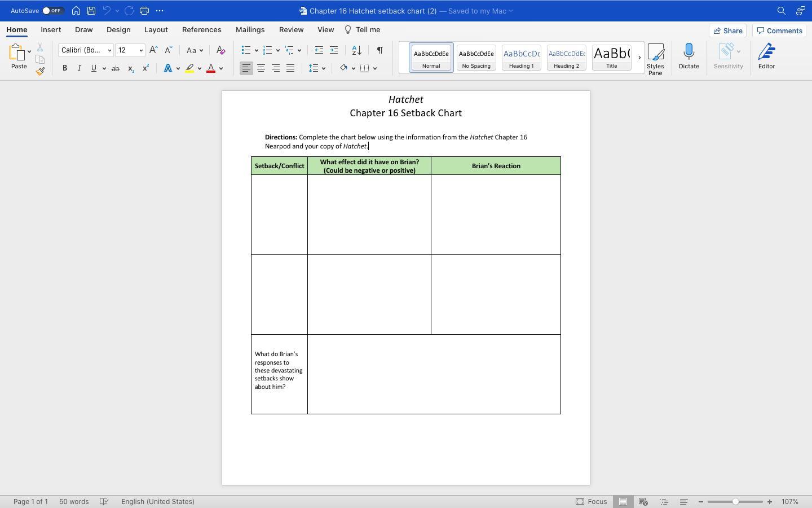812x508 pixels.
Task: Save the document with the floppy icon
Action: 91,11
